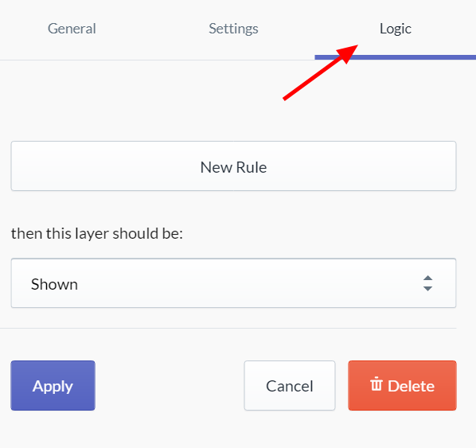476x448 pixels.
Task: Click the underlined active Logic tab
Action: tap(396, 29)
